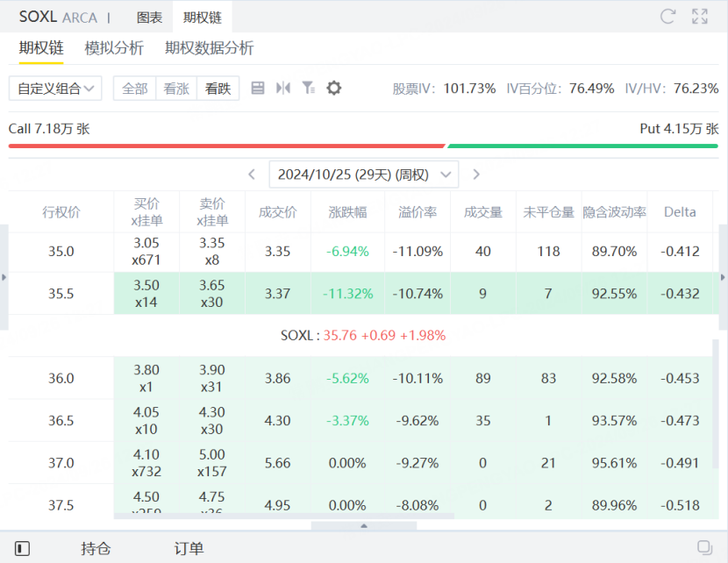Viewport: 728px width, 563px height.
Task: Toggle the list layout view icon
Action: tap(258, 88)
